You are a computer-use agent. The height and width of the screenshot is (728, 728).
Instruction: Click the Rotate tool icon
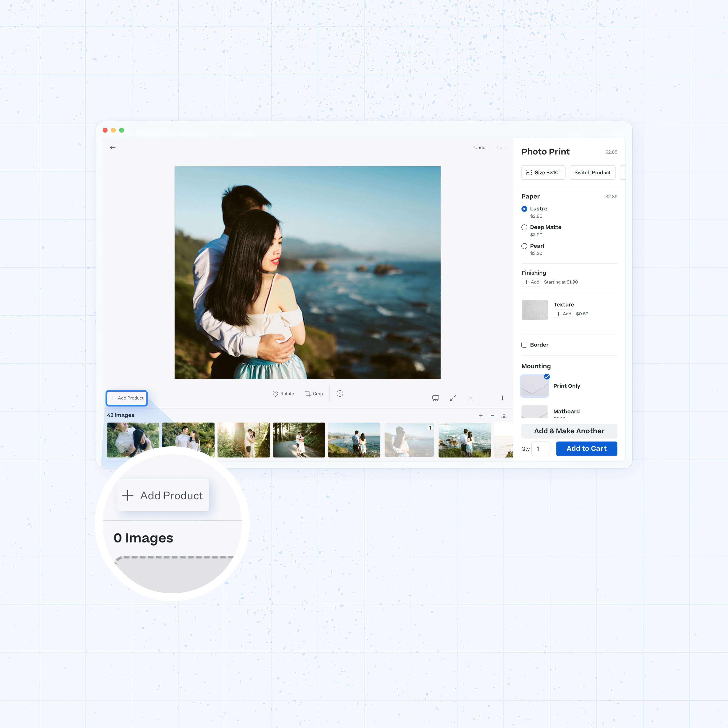coord(276,393)
